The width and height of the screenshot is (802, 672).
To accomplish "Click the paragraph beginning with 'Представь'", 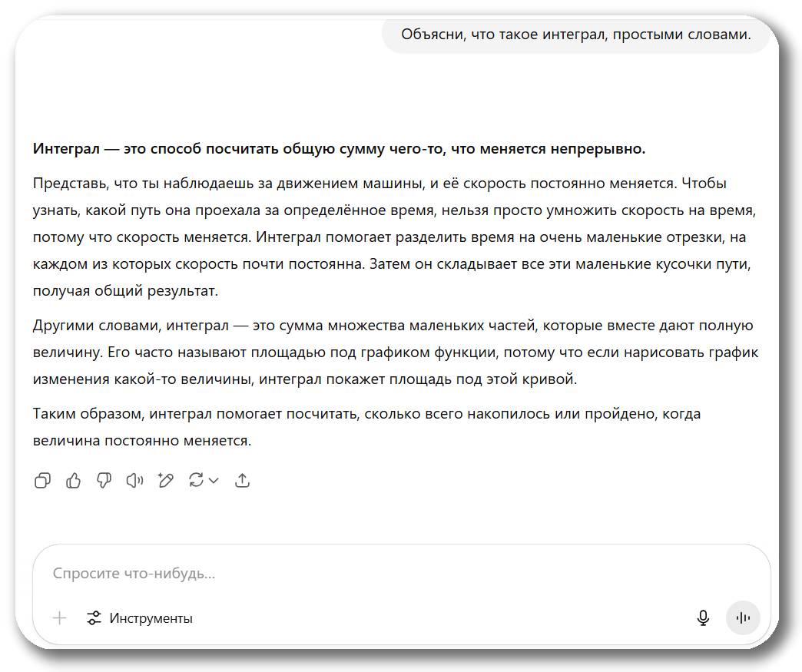I will point(384,237).
